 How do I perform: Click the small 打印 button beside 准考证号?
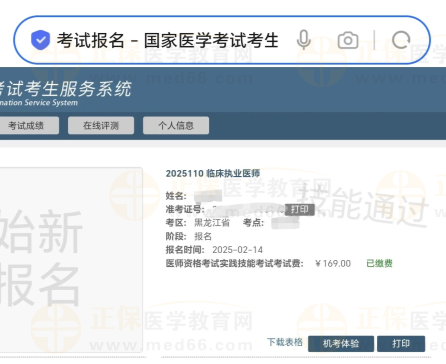tap(300, 209)
